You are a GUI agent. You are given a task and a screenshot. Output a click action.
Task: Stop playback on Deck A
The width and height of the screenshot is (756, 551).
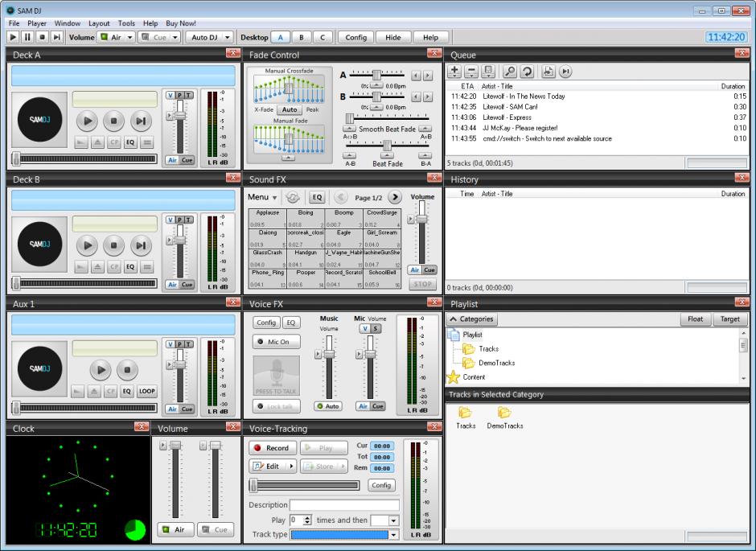pos(113,121)
